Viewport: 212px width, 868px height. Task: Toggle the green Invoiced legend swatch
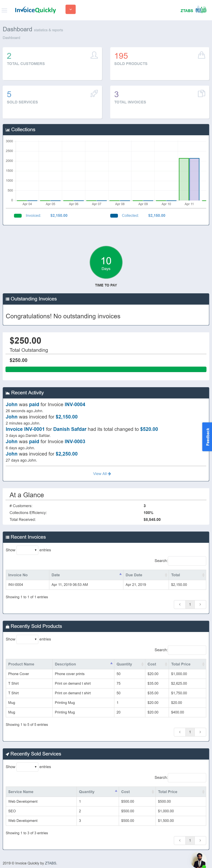[x=18, y=216]
